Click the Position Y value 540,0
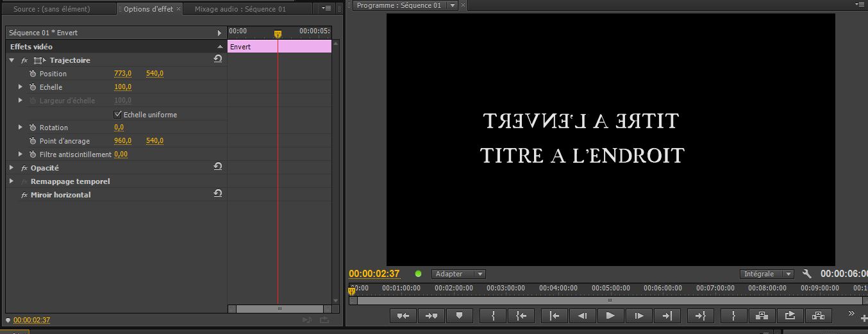 [154, 74]
